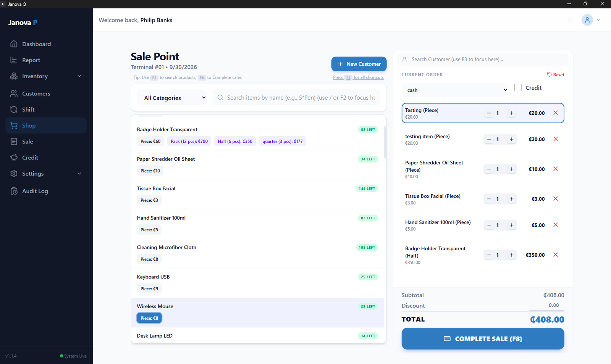Image resolution: width=611 pixels, height=364 pixels.
Task: Delete Paper Shredder Oil Sheet order line
Action: coord(556,169)
